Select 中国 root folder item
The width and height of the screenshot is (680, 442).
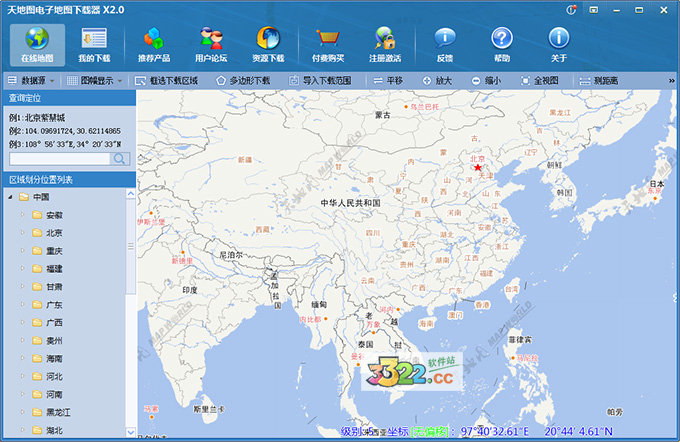(41, 197)
